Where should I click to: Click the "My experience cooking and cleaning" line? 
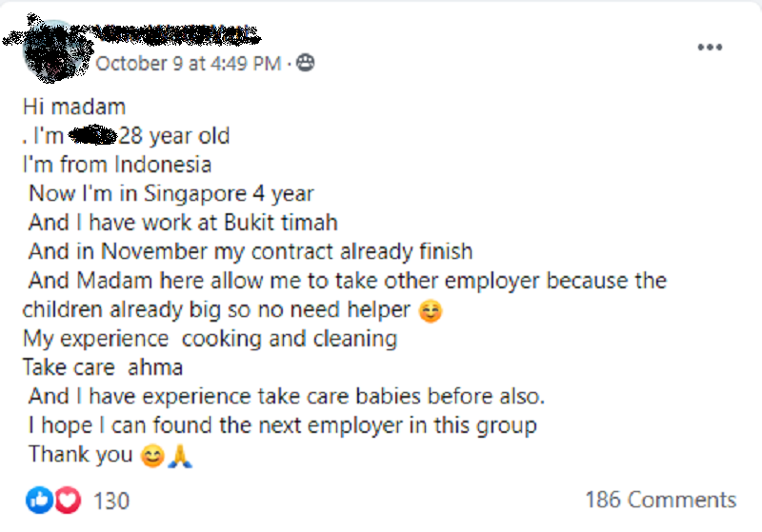pyautogui.click(x=210, y=339)
